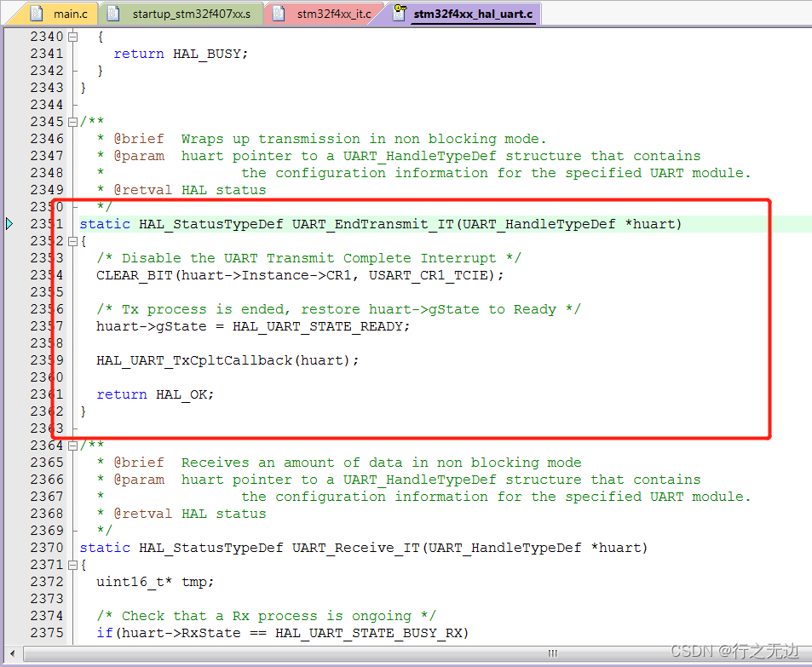
Task: Click 'uint16_t* tmp;' declaration
Action: 155,582
